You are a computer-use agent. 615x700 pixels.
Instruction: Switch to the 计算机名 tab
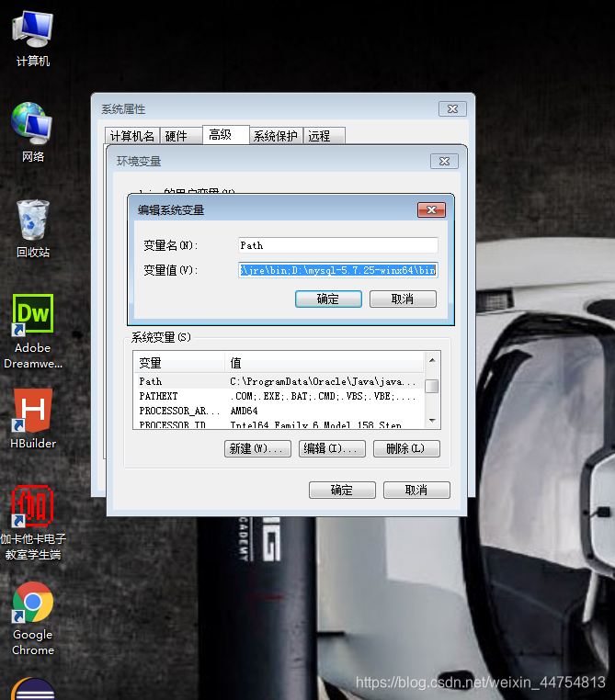132,136
